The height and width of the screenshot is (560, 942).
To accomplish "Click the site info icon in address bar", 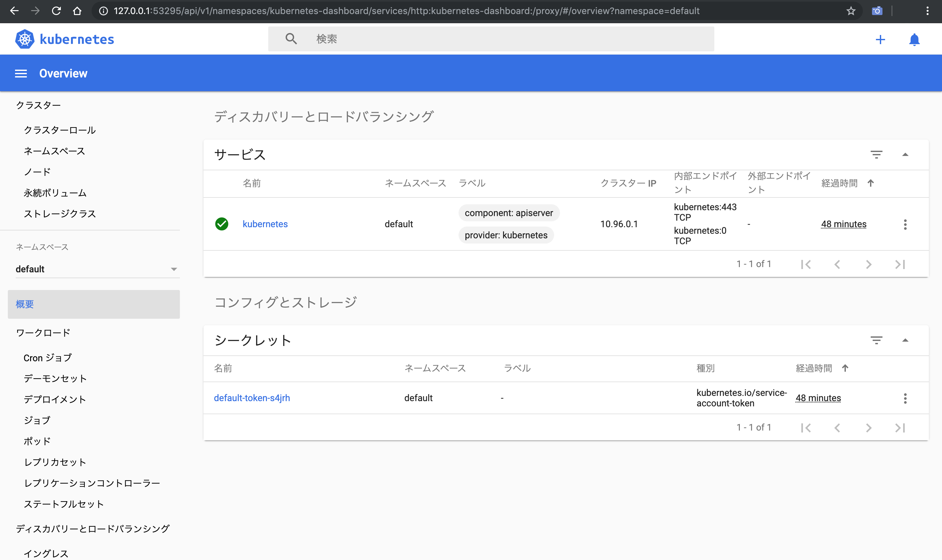I will [x=103, y=11].
